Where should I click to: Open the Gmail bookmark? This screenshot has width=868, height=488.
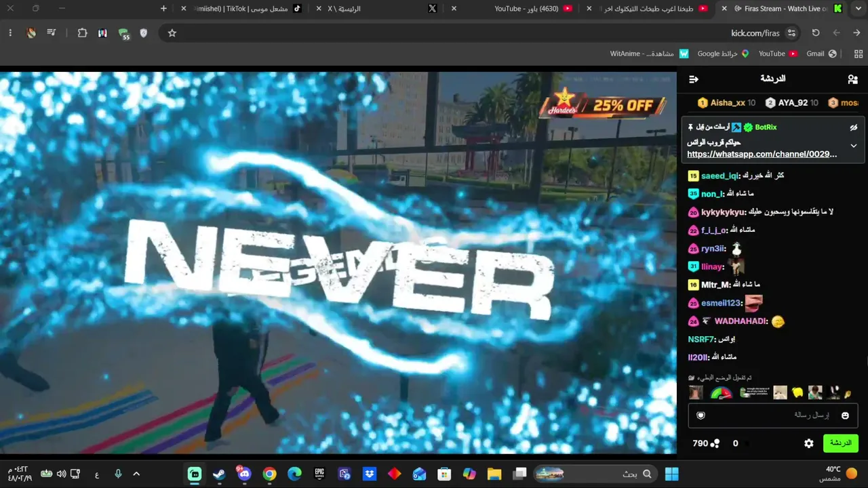coord(821,54)
